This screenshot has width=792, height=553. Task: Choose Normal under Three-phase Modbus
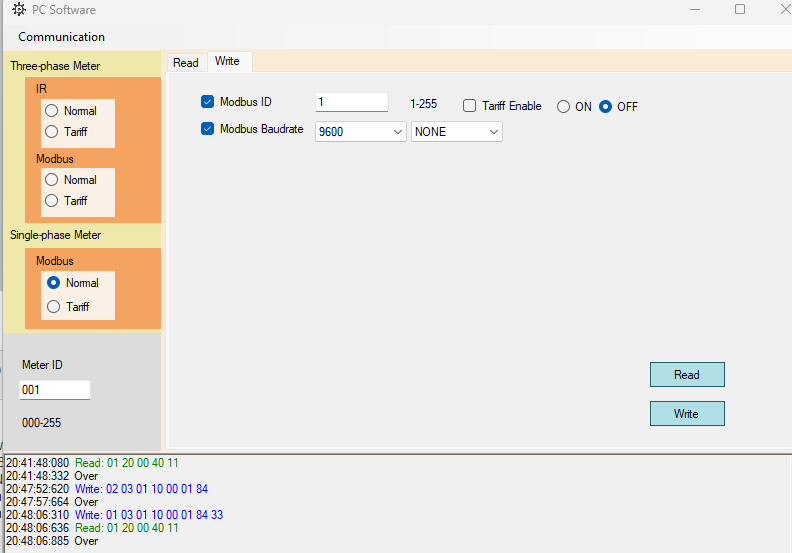tap(52, 180)
